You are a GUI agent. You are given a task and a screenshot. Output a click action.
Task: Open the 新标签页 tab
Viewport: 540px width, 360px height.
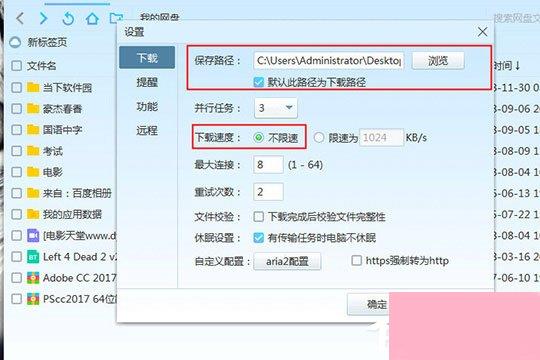click(47, 42)
